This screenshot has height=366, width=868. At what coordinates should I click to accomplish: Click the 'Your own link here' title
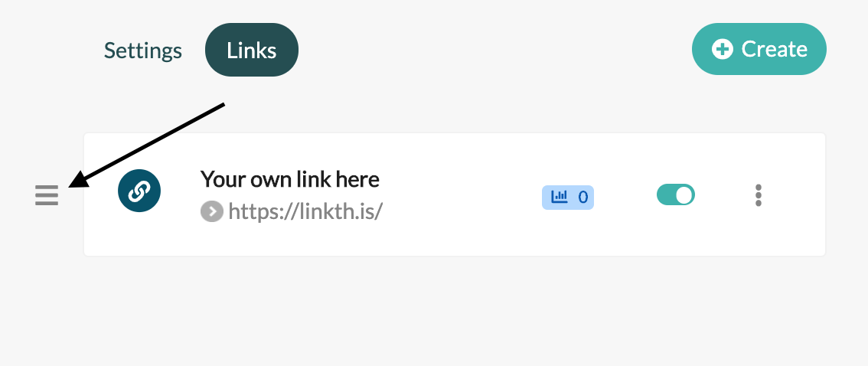pyautogui.click(x=289, y=179)
